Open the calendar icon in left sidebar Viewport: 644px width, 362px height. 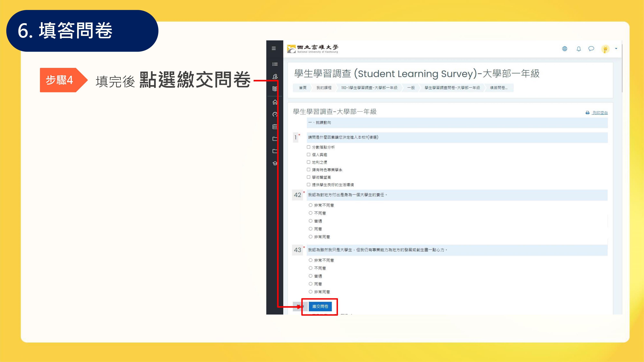[x=275, y=126]
